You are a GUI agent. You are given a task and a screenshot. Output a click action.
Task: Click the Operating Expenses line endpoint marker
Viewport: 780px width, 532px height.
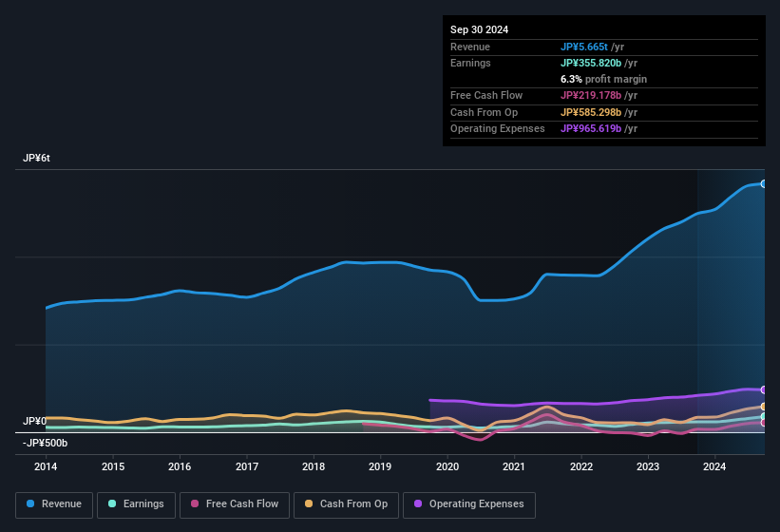[763, 389]
